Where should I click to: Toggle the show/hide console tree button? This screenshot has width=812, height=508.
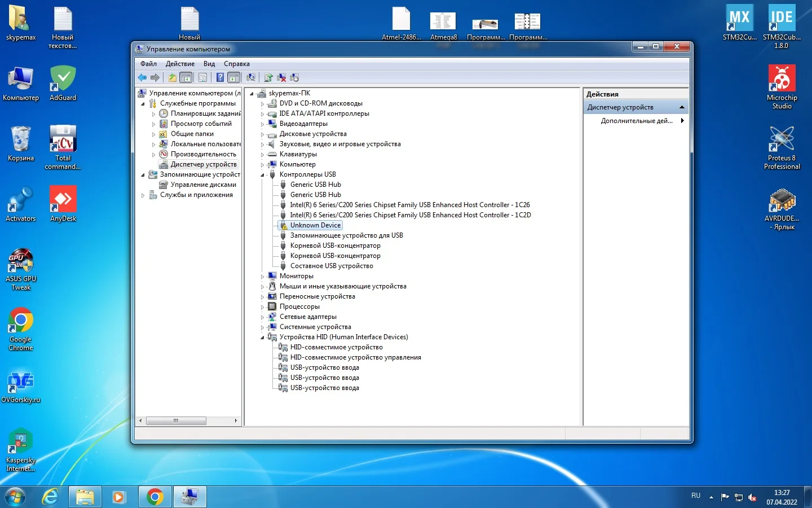(186, 78)
